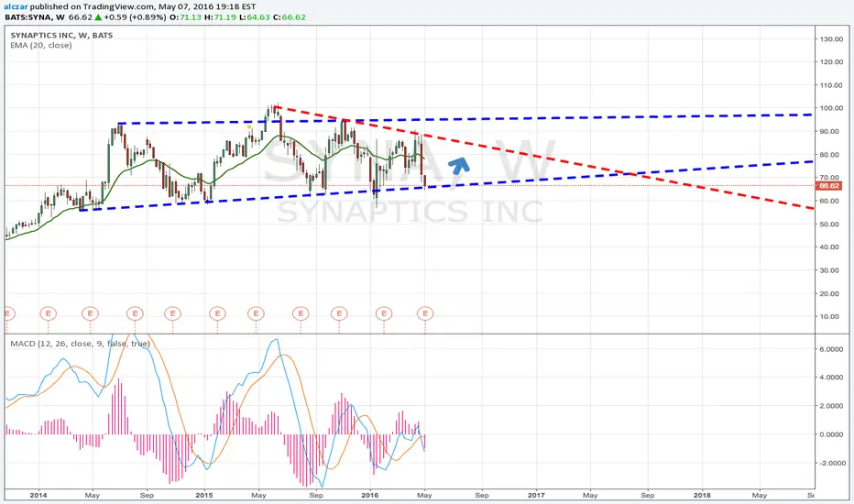854x504 pixels.
Task: Click the 4.0000 MACD axis label
Action: (833, 378)
